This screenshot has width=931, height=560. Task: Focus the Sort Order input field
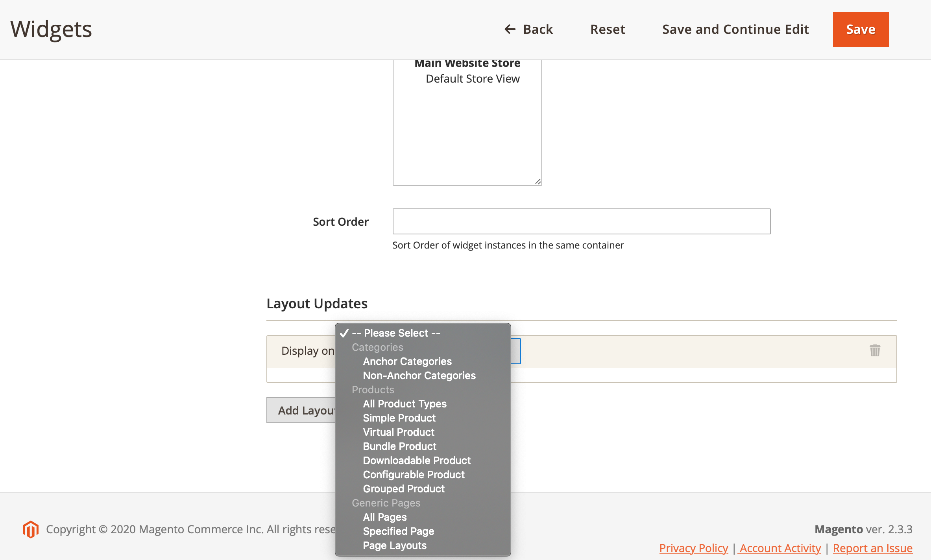tap(581, 221)
